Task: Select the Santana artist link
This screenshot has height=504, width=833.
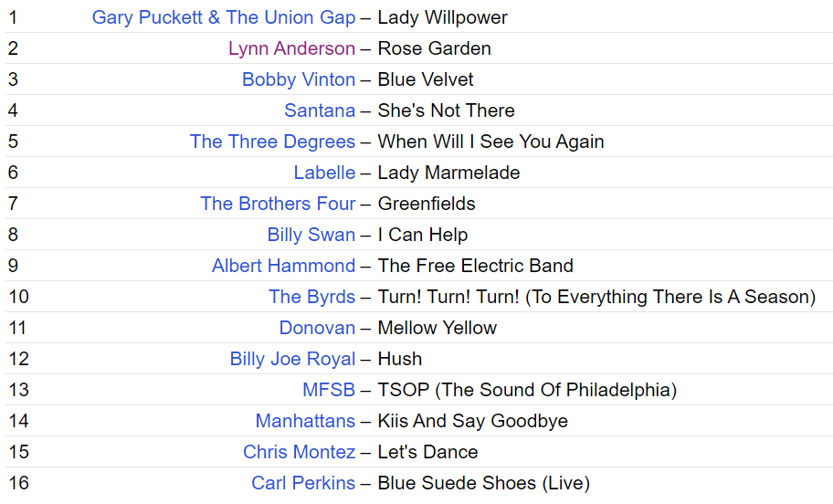Action: coord(320,110)
